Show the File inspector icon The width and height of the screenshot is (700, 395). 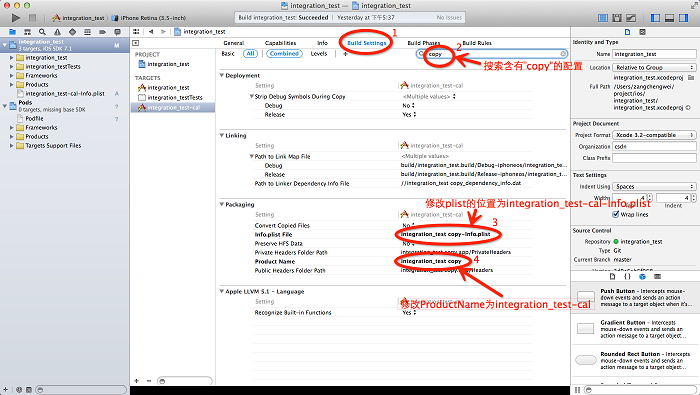coord(627,32)
